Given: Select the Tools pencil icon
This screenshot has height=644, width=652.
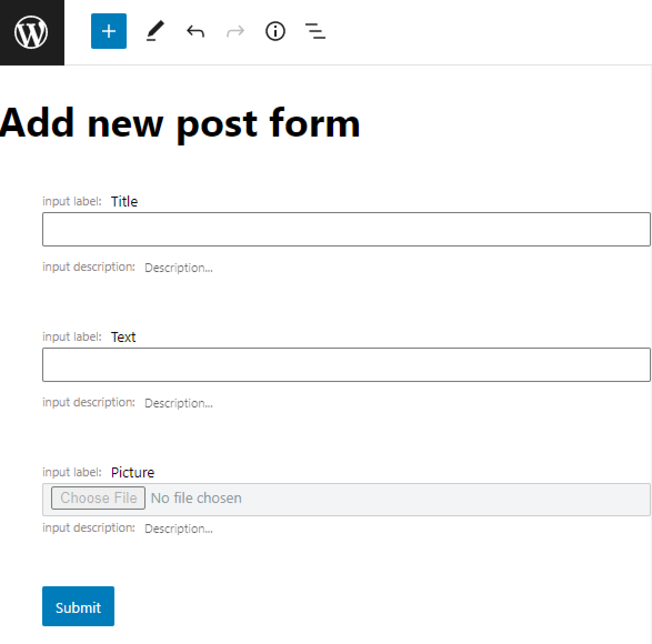Looking at the screenshot, I should (156, 32).
